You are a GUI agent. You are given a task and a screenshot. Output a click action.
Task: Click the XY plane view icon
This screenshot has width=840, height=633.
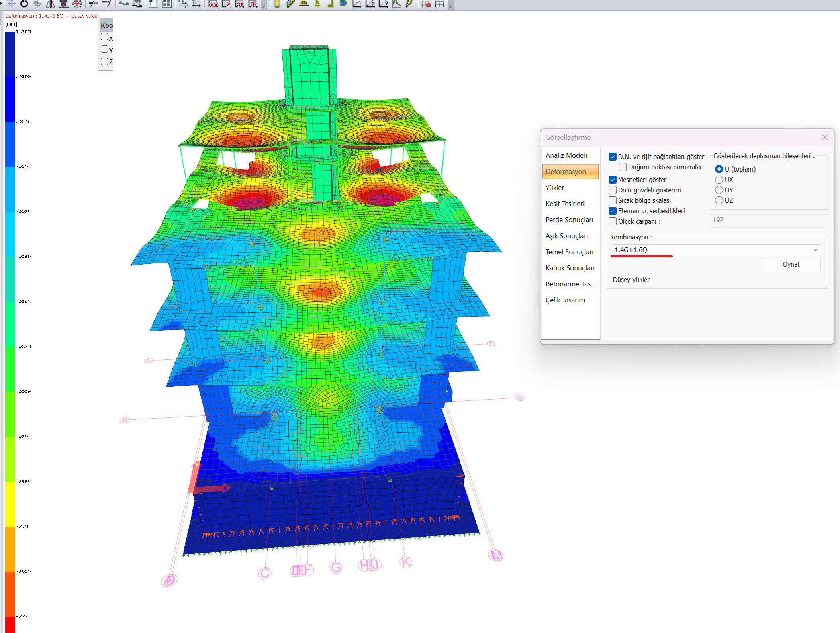[213, 4]
